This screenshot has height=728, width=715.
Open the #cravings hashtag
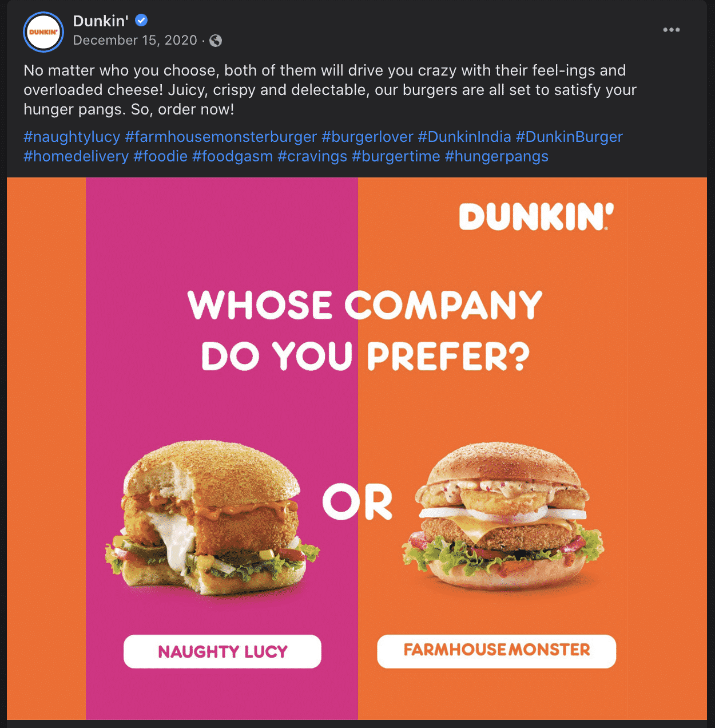coord(312,156)
